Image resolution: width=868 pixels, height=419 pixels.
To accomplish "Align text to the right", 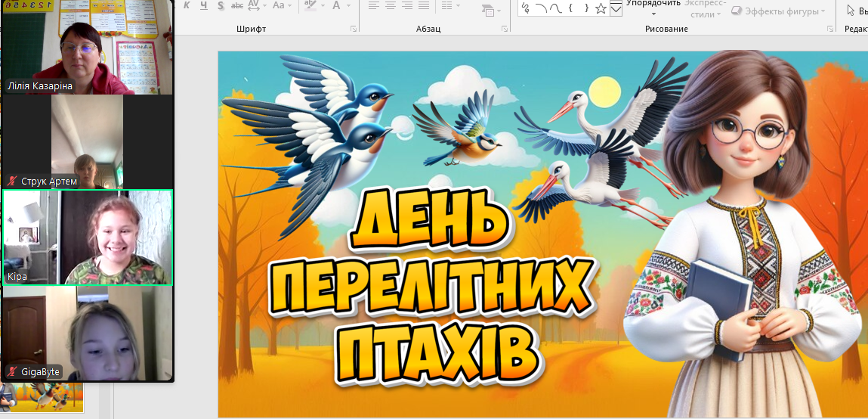I will point(407,6).
